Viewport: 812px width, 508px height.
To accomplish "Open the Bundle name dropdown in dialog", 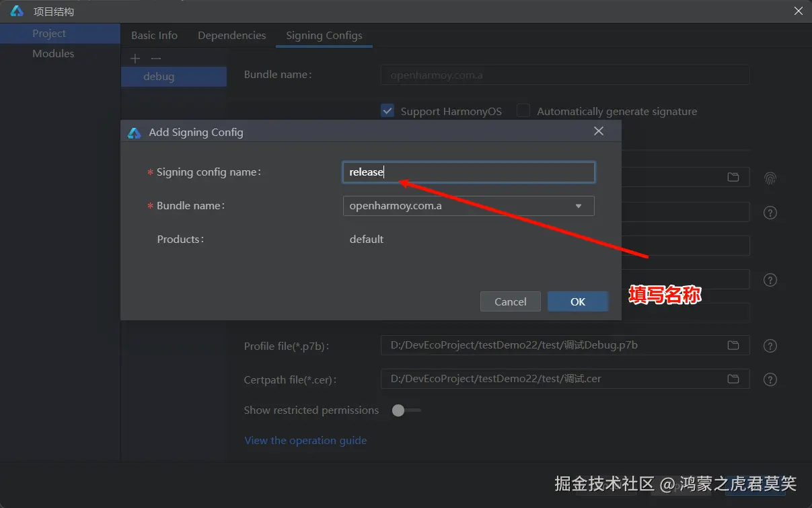I will click(x=469, y=206).
